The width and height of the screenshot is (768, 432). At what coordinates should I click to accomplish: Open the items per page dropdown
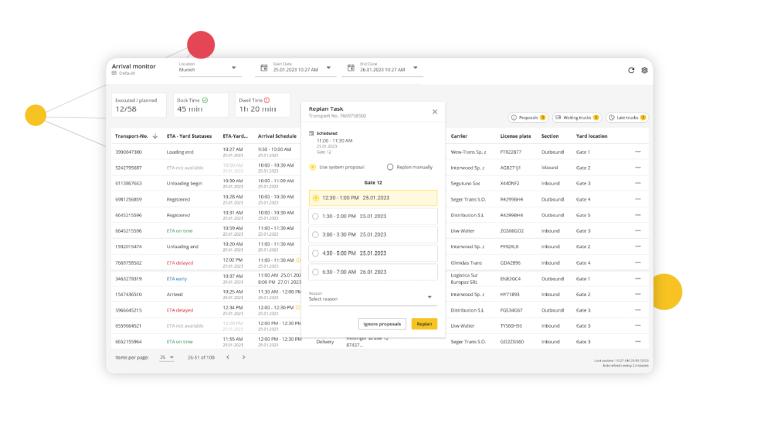[x=166, y=356]
